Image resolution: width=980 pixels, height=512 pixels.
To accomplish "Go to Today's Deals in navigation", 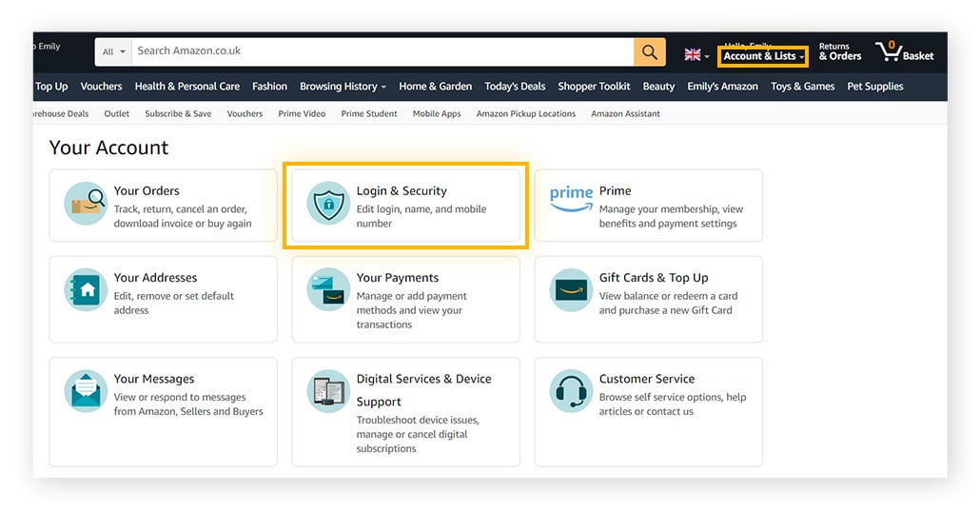I will point(515,87).
